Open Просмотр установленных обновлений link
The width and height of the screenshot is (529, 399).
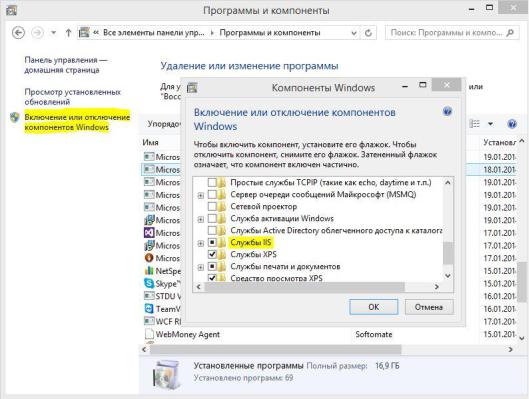pos(73,97)
